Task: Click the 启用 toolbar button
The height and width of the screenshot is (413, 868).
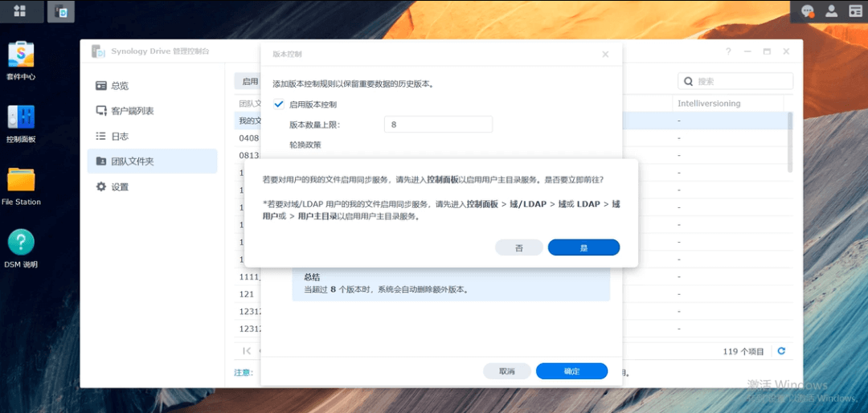Action: point(248,81)
